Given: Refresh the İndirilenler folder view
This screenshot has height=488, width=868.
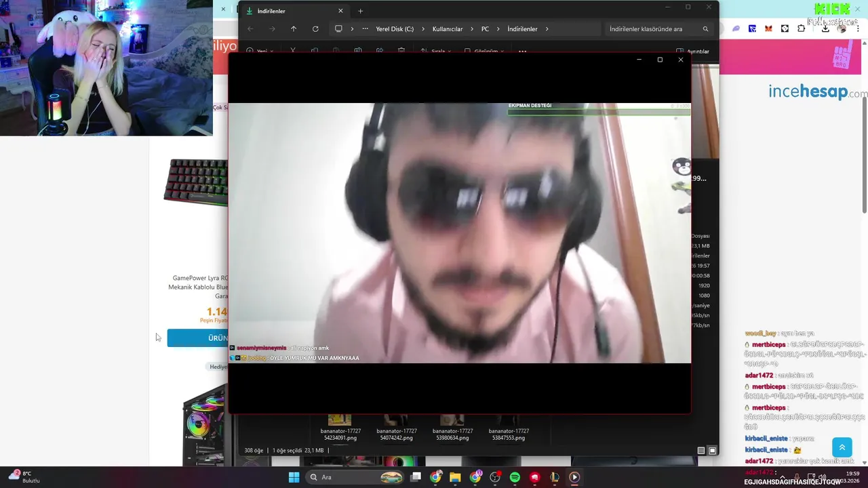Looking at the screenshot, I should (x=315, y=28).
